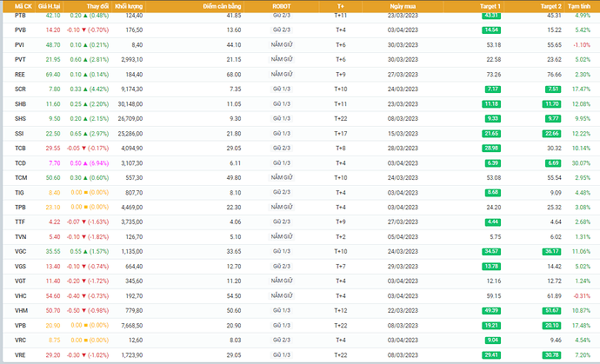The height and width of the screenshot is (364, 600).
Task: Click the Khối lượng column header
Action: pos(129,5)
